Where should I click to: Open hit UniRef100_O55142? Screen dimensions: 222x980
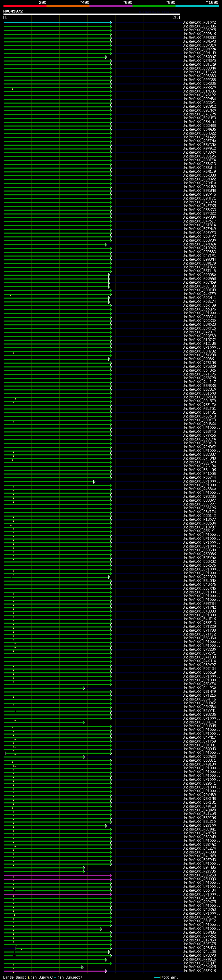click(x=199, y=516)
